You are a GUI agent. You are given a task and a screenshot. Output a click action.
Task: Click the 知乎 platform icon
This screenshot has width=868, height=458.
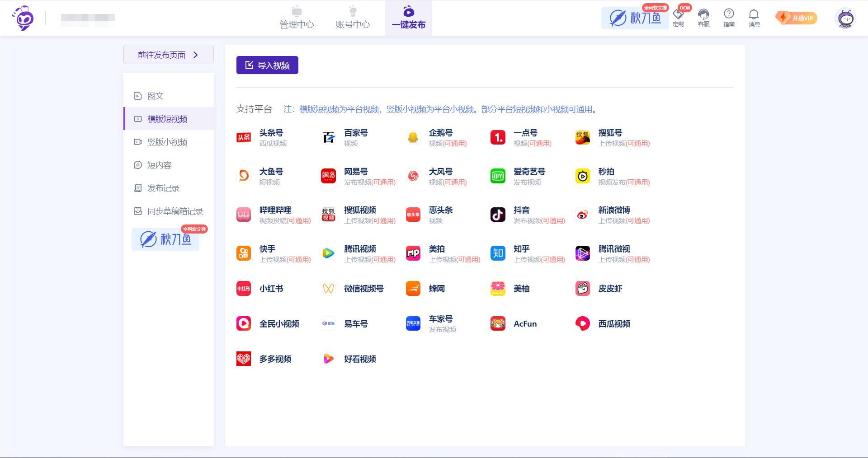[x=498, y=253]
